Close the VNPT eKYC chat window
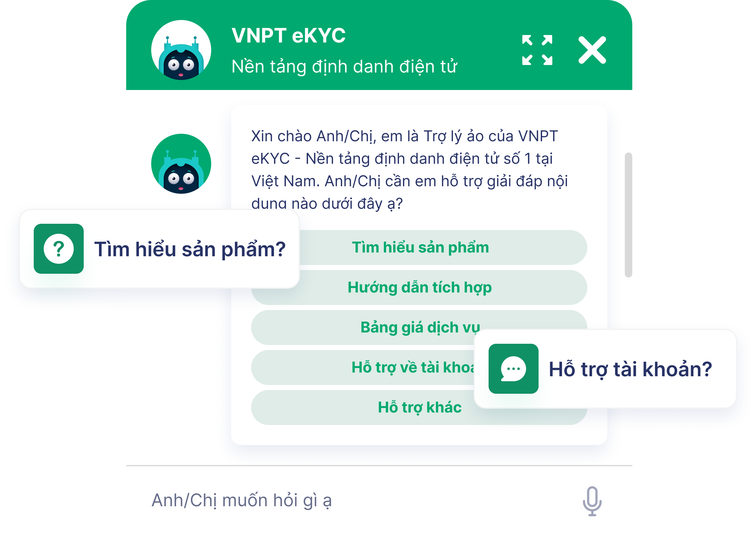 [592, 50]
